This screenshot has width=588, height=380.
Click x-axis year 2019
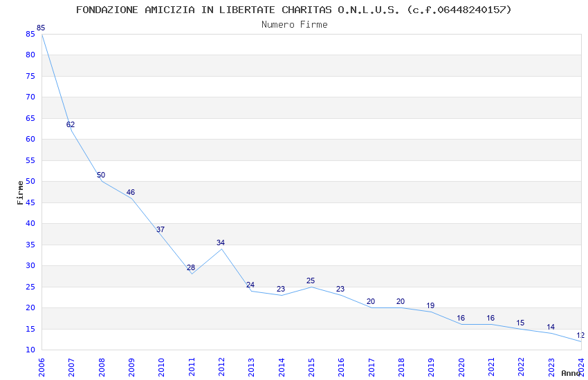(x=432, y=367)
